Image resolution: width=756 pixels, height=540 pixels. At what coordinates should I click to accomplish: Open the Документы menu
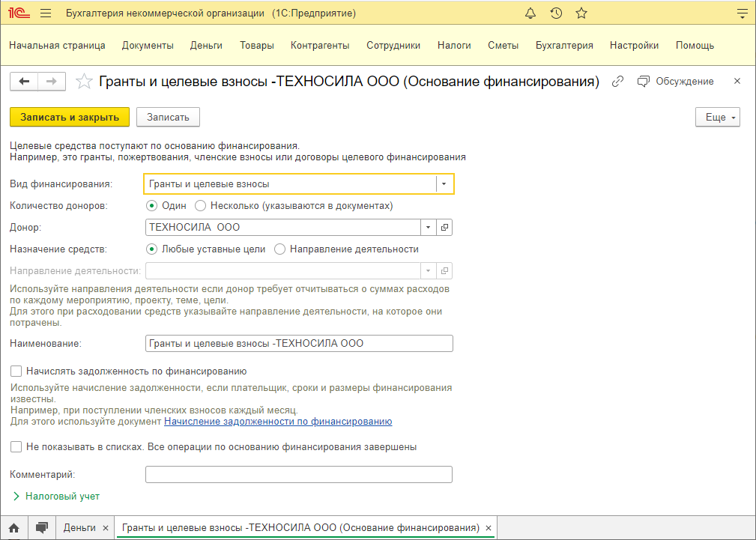click(x=148, y=46)
